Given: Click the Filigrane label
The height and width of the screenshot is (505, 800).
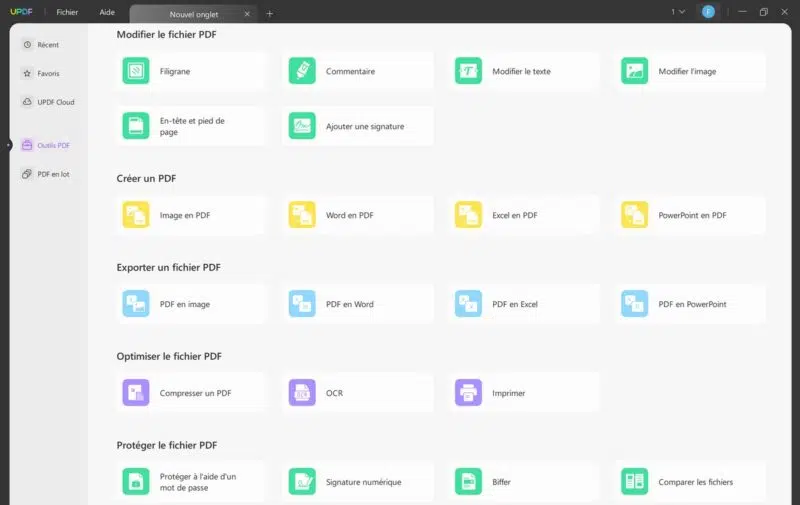Looking at the screenshot, I should click(175, 71).
